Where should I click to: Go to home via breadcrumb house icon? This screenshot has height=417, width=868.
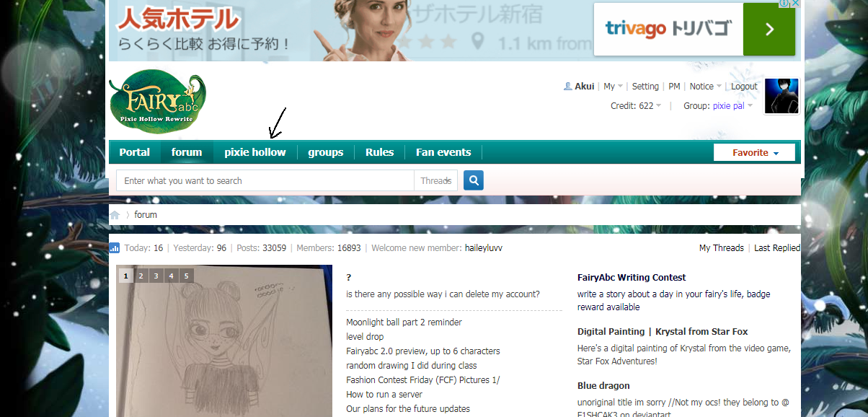[115, 215]
